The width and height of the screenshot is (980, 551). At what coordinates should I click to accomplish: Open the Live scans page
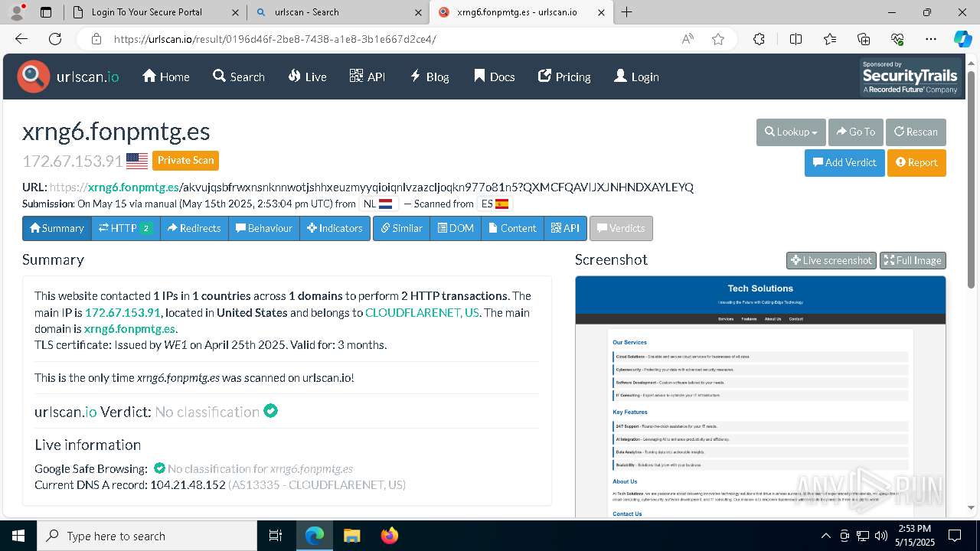pyautogui.click(x=307, y=77)
